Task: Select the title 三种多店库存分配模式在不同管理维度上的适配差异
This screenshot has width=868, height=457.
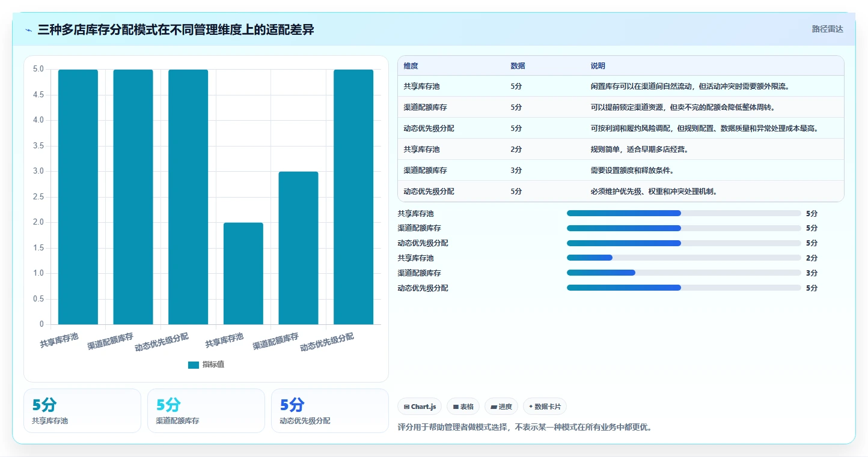Action: click(x=176, y=29)
